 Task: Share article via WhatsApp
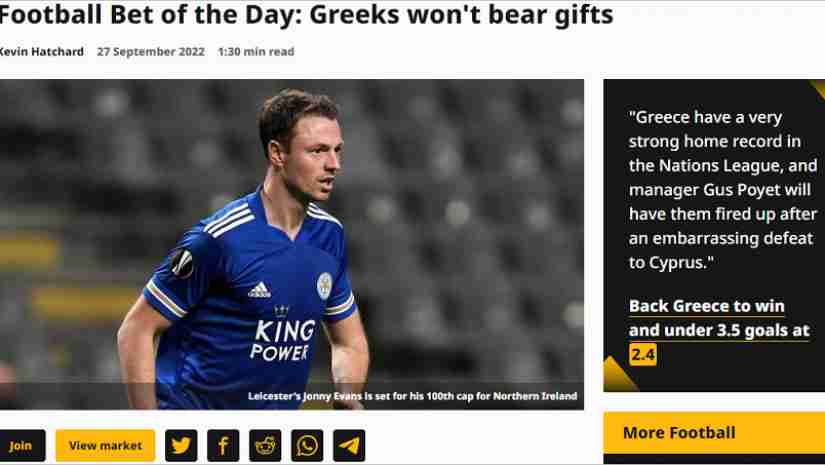tap(307, 446)
